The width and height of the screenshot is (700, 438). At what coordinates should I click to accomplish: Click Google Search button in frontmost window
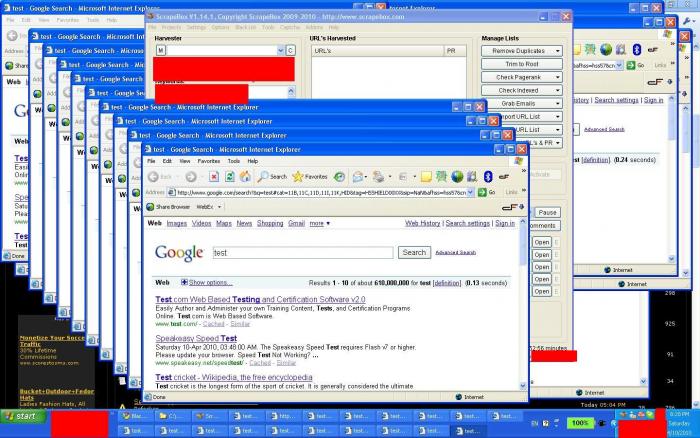pyautogui.click(x=414, y=252)
